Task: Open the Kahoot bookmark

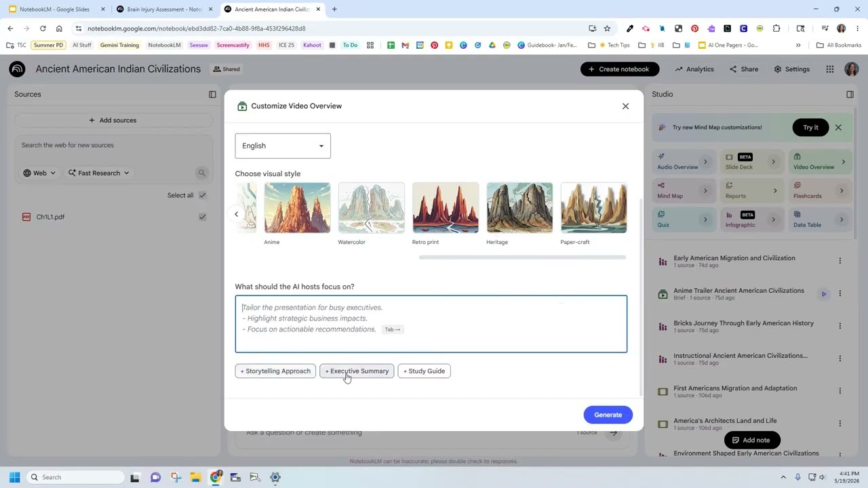Action: [312, 45]
